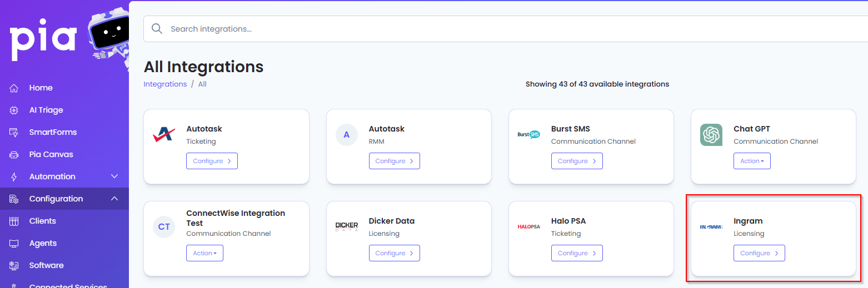Viewport: 868px width, 288px height.
Task: Click the Ingram card title
Action: pyautogui.click(x=748, y=221)
